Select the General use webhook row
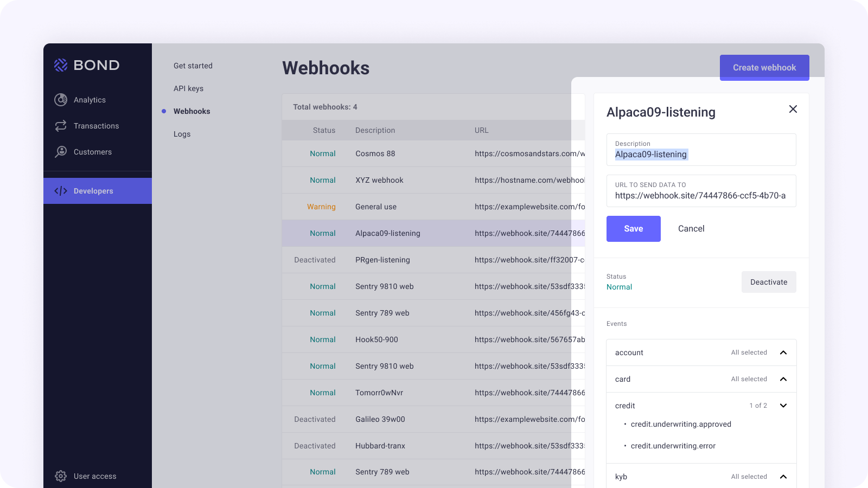Screen dimensions: 868x488 (433, 207)
